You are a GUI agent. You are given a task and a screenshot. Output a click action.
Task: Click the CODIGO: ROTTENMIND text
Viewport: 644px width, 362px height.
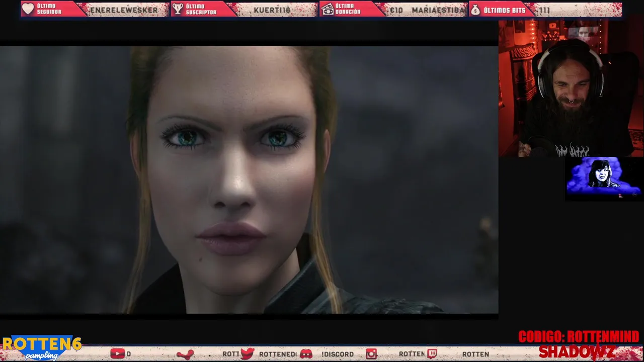pos(579,337)
